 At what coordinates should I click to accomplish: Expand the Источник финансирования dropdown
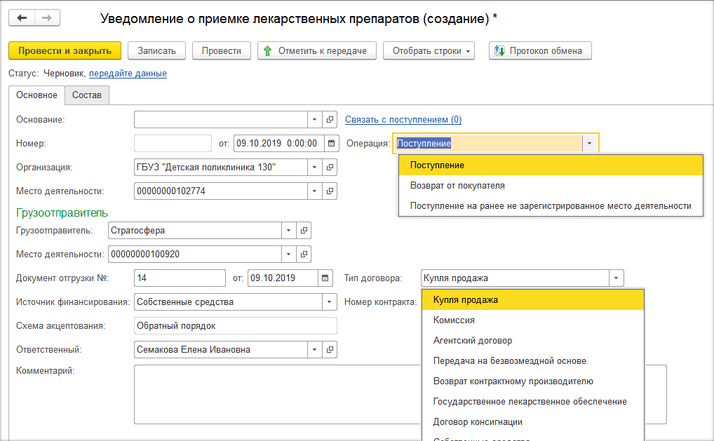tap(329, 302)
